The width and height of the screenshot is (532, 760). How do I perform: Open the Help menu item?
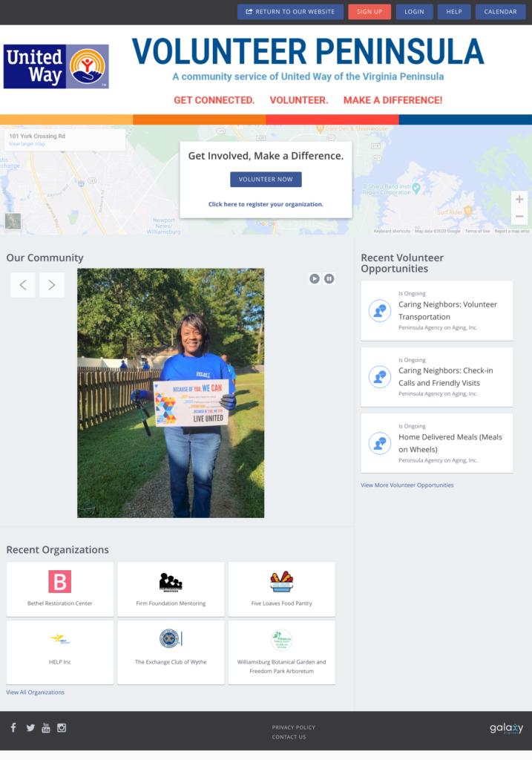(454, 12)
